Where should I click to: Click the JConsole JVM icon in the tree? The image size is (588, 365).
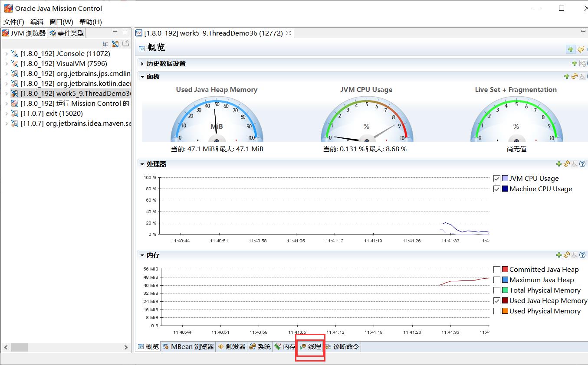pos(15,54)
